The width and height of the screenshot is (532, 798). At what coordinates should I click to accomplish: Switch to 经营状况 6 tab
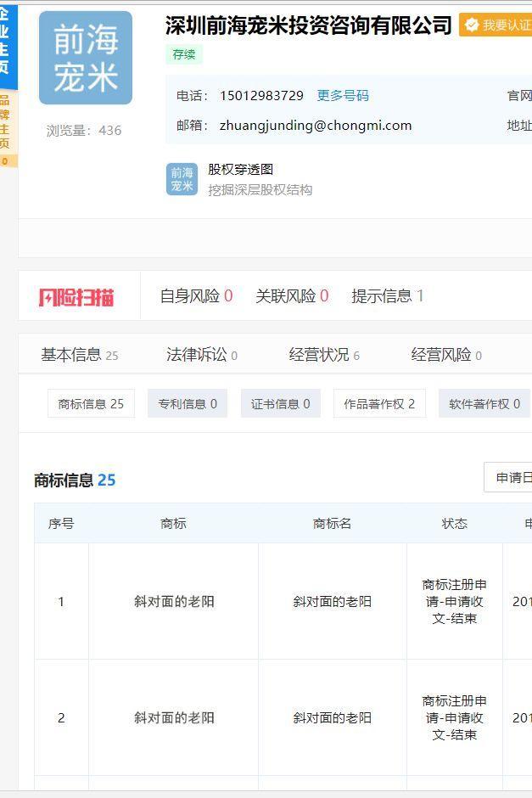324,355
